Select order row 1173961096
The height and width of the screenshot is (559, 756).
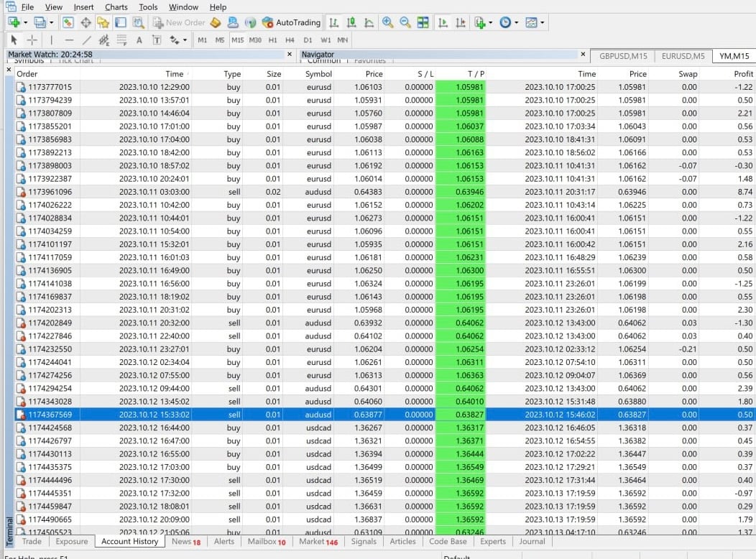click(384, 192)
